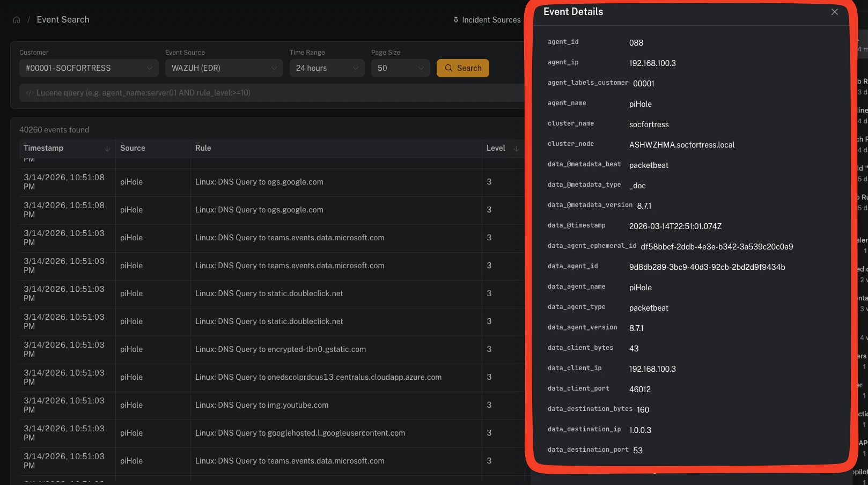This screenshot has width=868, height=485.
Task: Click the code icon in the Lucene query field
Action: (30, 92)
